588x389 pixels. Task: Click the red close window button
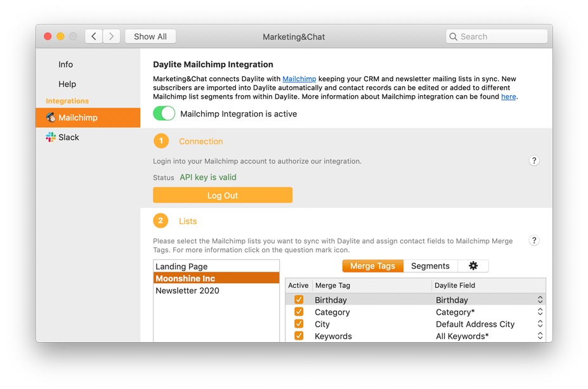(x=48, y=36)
